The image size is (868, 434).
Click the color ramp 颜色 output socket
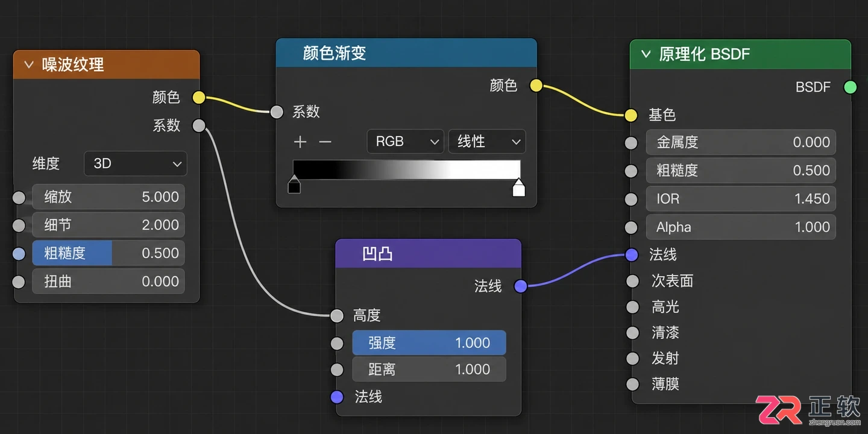[x=536, y=86]
